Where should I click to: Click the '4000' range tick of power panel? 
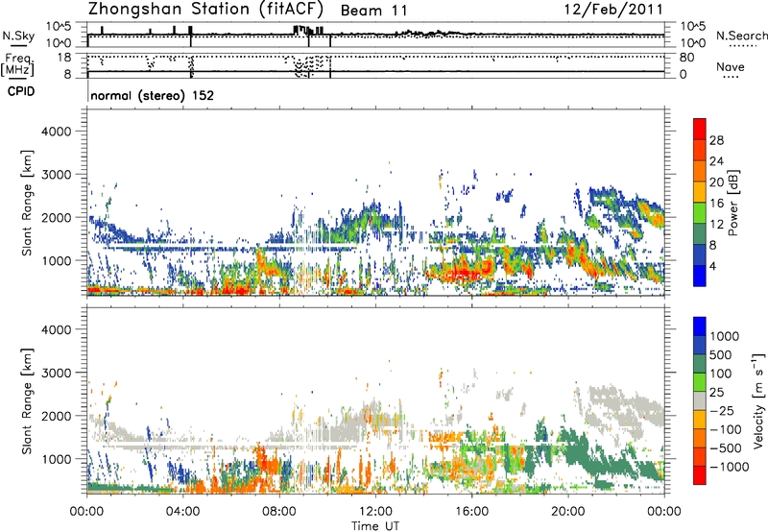(57, 132)
